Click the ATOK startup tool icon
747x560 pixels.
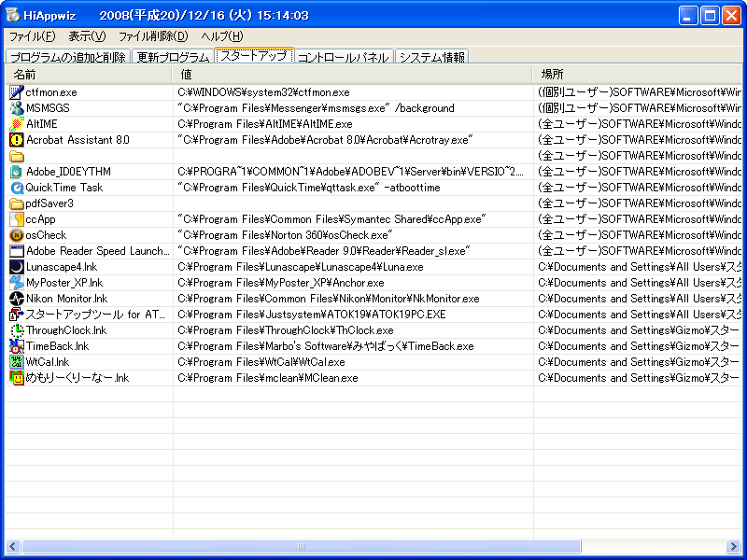(17, 315)
